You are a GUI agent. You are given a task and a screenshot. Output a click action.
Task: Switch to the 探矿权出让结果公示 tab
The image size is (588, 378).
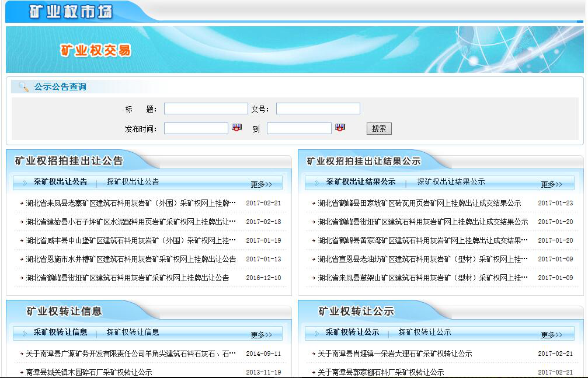451,182
